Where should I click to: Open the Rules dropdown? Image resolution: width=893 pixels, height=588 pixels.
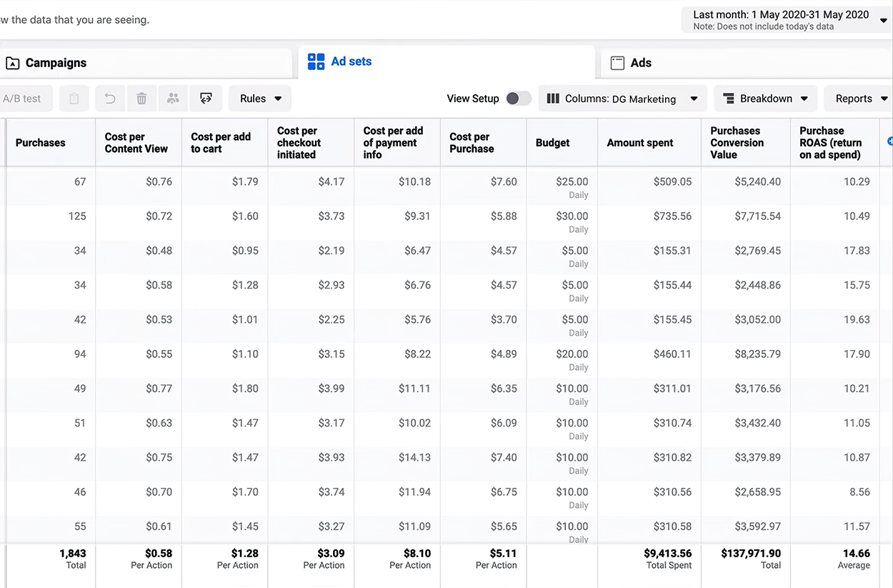260,99
